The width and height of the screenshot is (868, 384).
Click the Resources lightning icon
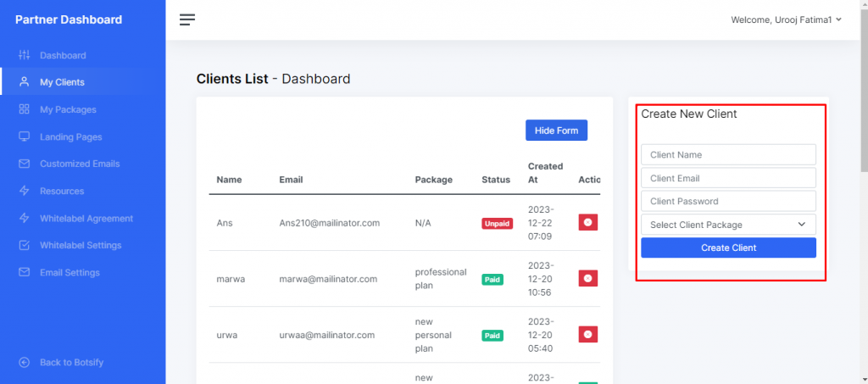[24, 191]
